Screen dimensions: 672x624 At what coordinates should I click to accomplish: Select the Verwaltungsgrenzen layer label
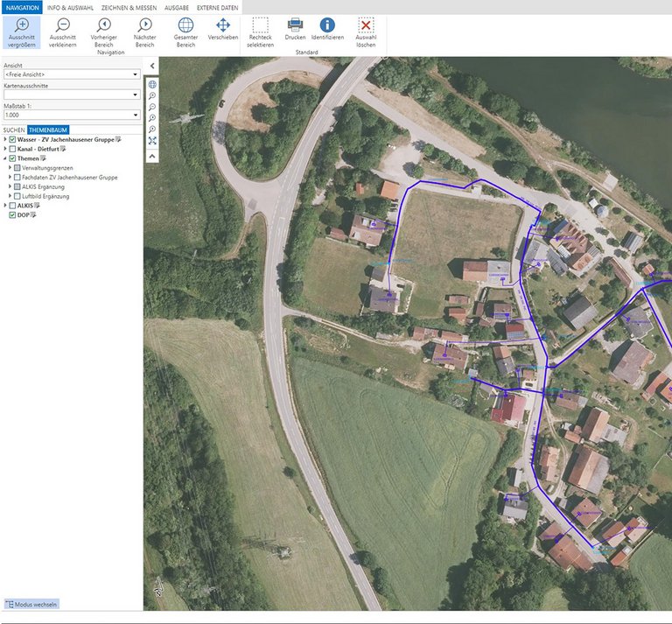[x=47, y=168]
